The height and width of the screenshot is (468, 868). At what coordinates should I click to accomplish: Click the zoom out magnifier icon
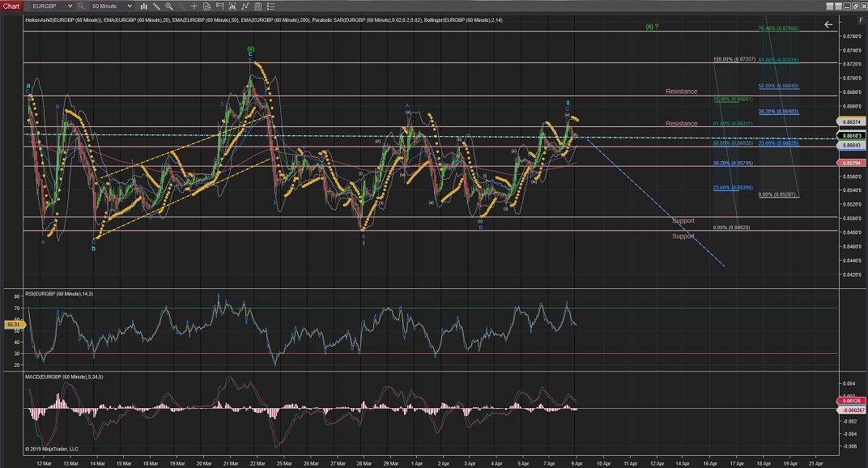tap(181, 6)
